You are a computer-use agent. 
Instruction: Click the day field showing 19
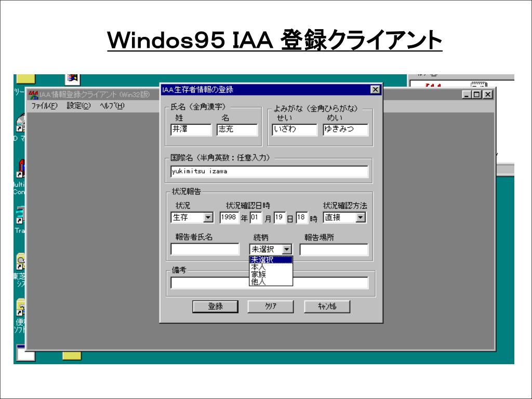point(280,218)
